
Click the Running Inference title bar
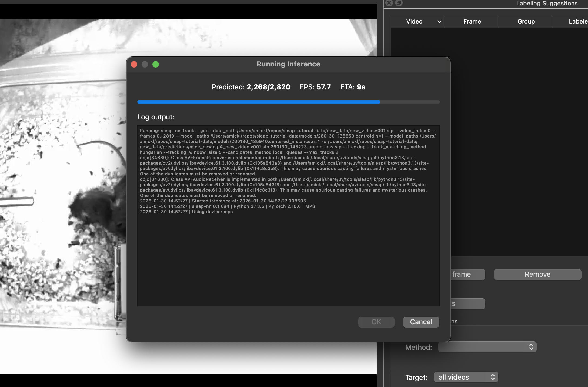pos(288,64)
